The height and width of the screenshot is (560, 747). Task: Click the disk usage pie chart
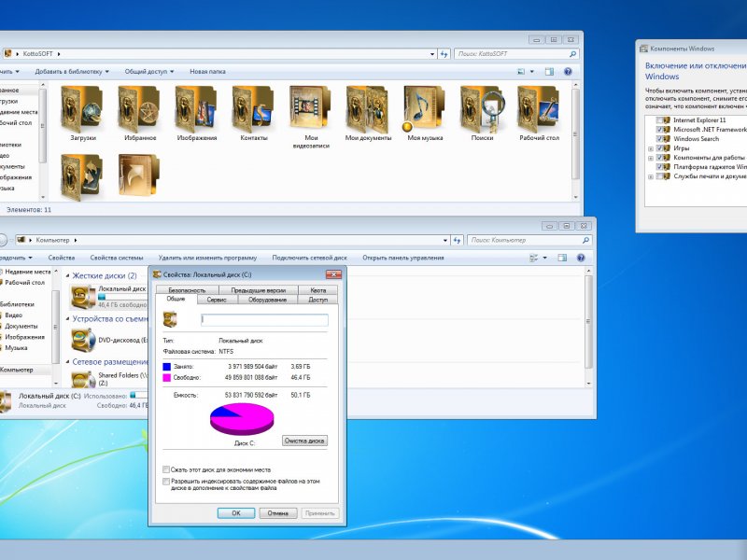pos(242,419)
